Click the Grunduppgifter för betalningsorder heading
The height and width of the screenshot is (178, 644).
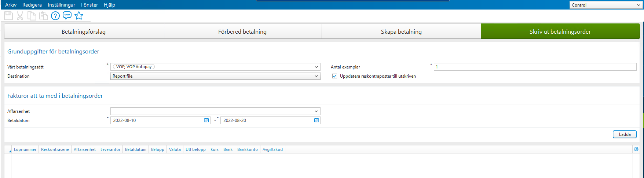(x=53, y=52)
